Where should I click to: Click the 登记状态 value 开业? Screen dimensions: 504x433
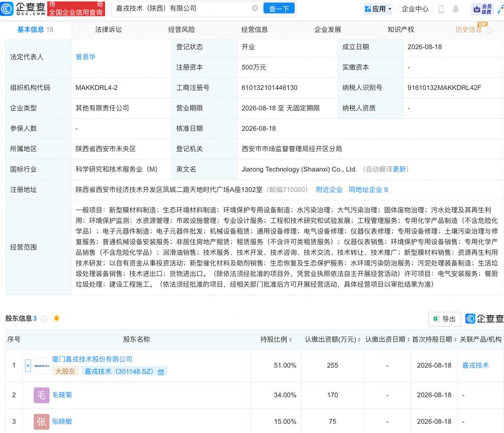[248, 47]
